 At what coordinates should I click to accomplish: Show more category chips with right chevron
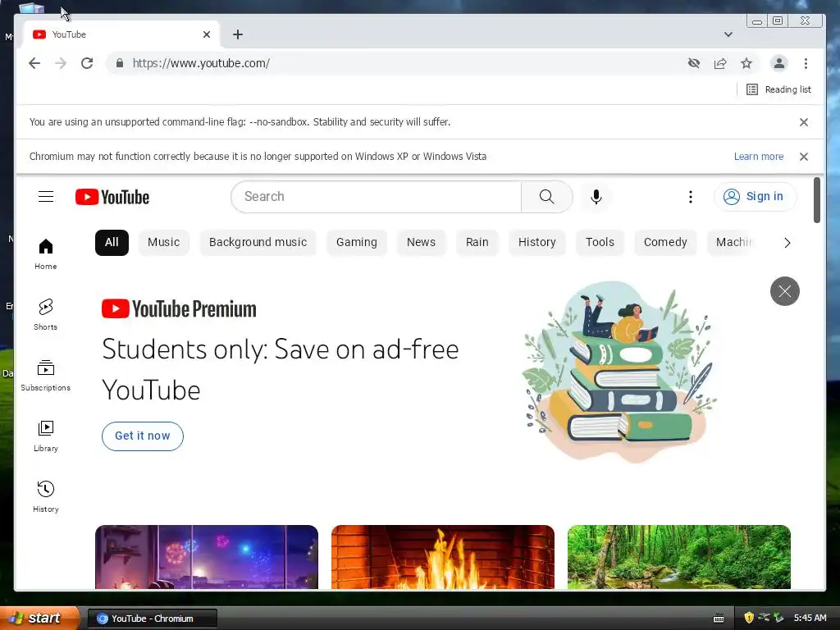[x=787, y=243]
